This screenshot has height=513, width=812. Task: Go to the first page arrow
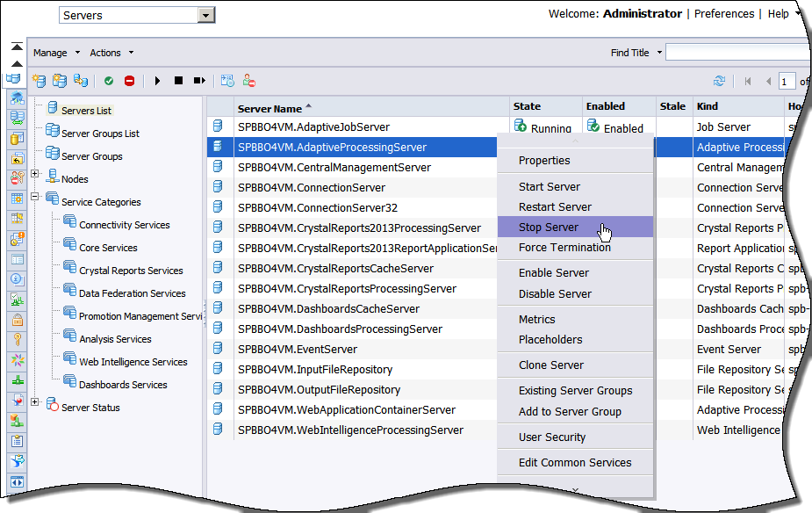pyautogui.click(x=748, y=82)
